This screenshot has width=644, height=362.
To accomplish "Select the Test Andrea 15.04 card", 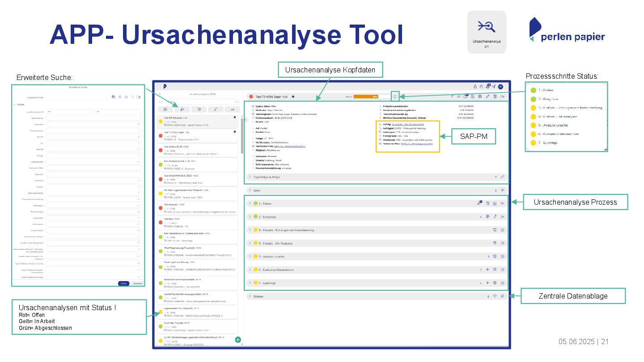I will point(197,150).
